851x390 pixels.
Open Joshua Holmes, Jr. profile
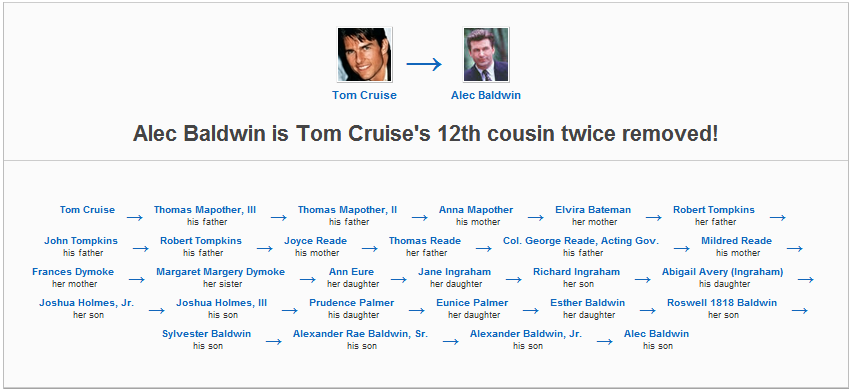[x=86, y=303]
